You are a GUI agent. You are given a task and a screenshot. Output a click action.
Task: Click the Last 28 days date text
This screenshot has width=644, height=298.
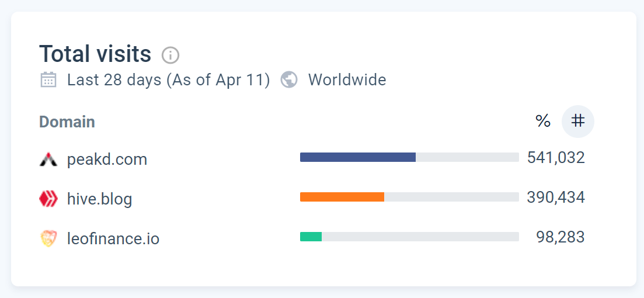coord(169,79)
